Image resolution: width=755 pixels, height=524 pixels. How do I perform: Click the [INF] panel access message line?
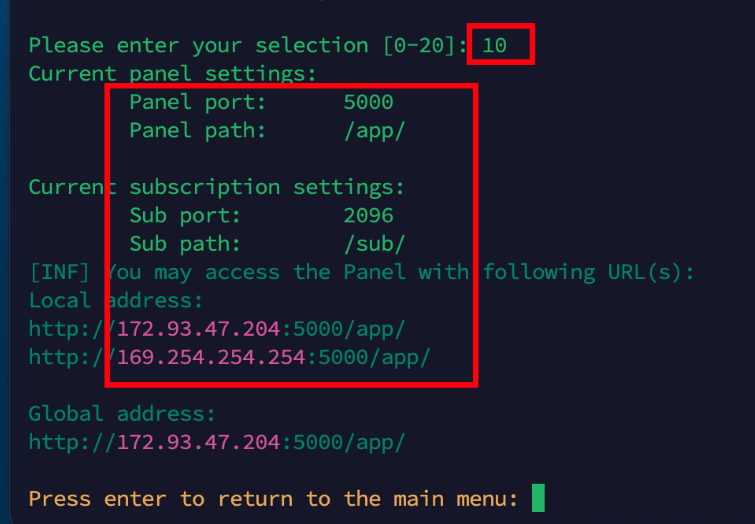coord(361,272)
